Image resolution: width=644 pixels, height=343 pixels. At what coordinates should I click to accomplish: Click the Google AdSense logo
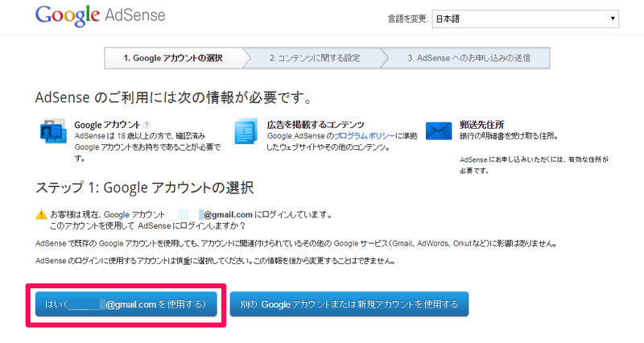coord(100,15)
